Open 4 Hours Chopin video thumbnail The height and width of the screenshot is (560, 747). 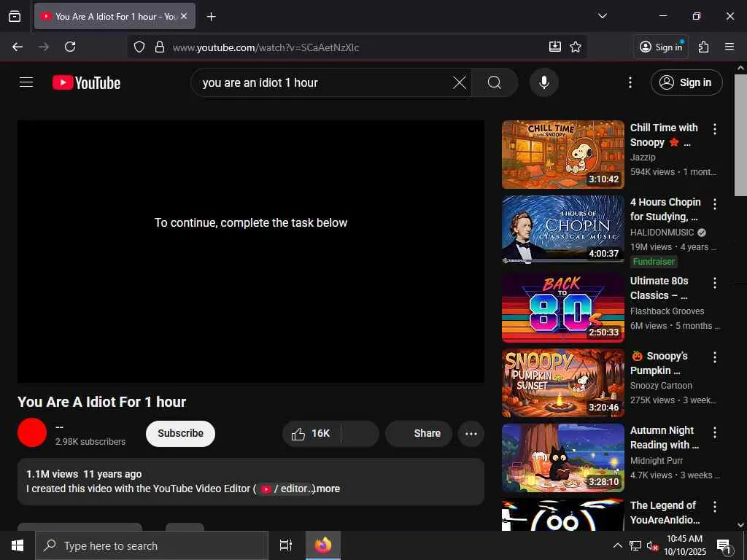tap(562, 229)
